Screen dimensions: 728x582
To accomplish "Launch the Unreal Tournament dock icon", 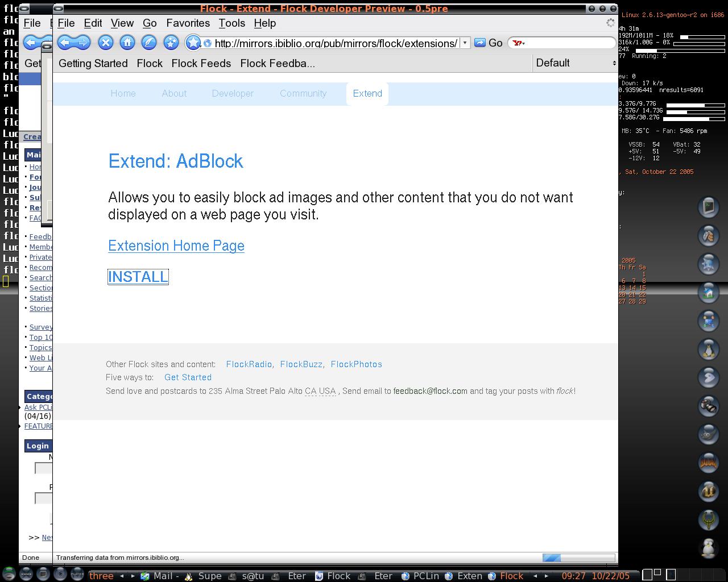I will coord(709,491).
